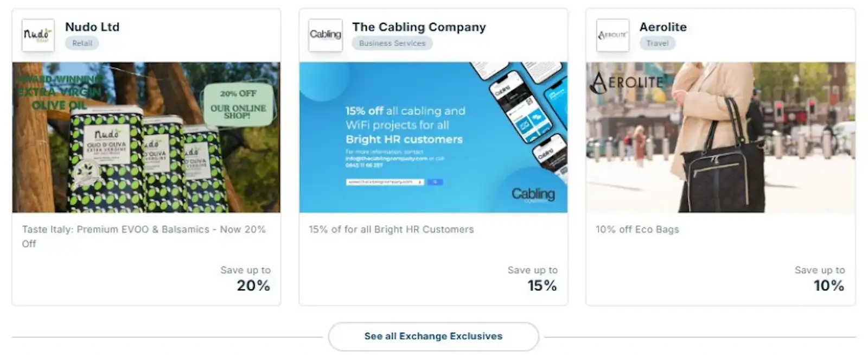Open The Cabling Company title link
Screen dimensions: 868x355
point(419,27)
